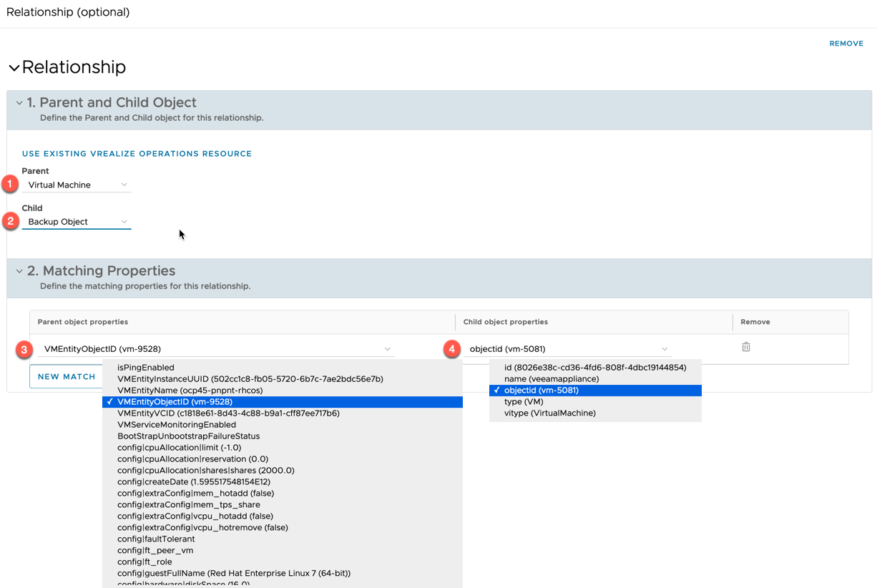
Task: Select config|extraConfig|mem_hotadd (false) option
Action: 283,494
